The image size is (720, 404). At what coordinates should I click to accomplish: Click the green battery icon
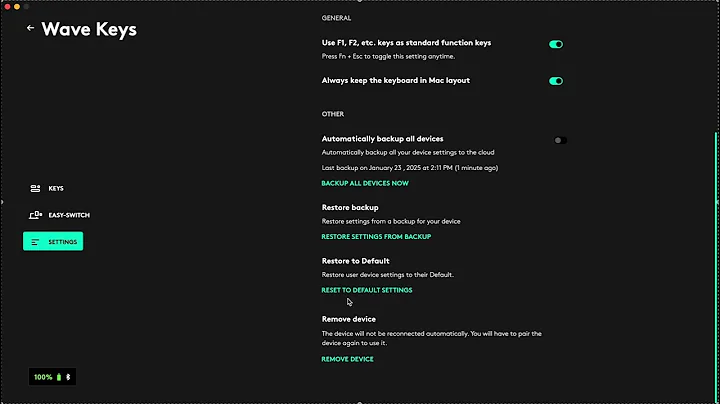coord(59,377)
